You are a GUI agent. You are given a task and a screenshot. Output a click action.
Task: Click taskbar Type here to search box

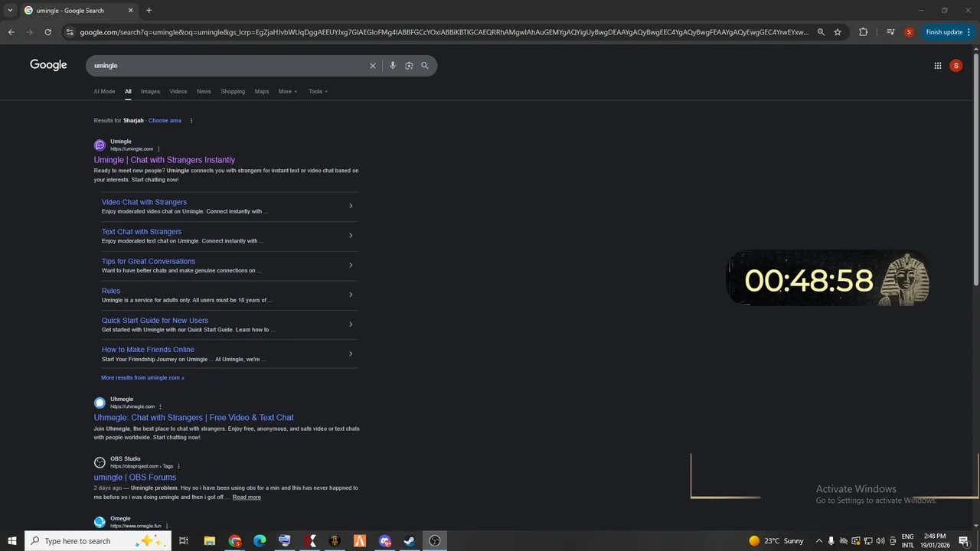tap(98, 541)
